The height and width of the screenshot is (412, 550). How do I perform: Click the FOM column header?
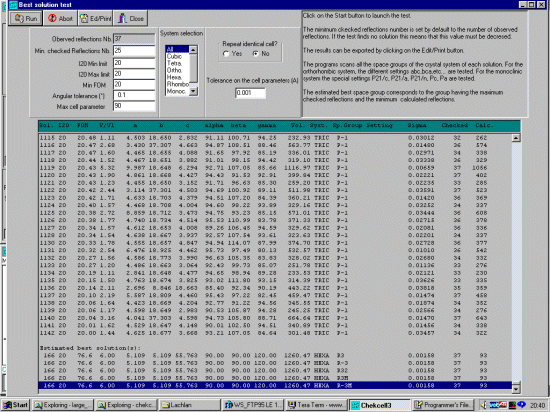[82, 126]
